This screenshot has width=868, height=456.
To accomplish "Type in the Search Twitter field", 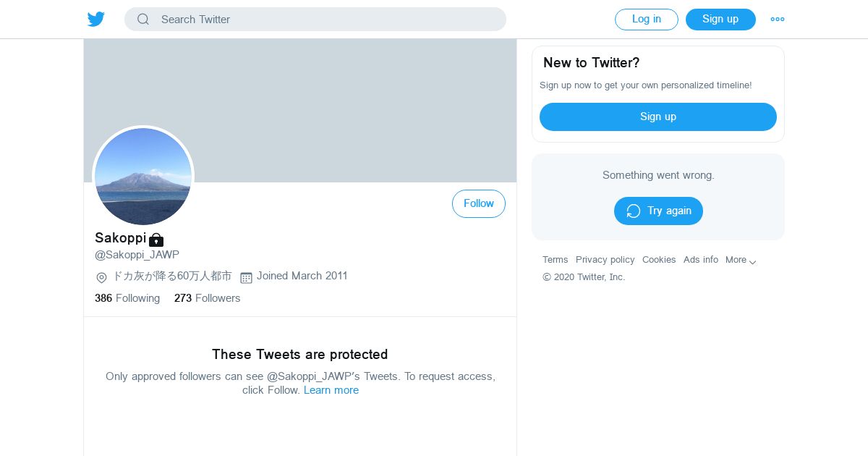I will click(x=325, y=20).
